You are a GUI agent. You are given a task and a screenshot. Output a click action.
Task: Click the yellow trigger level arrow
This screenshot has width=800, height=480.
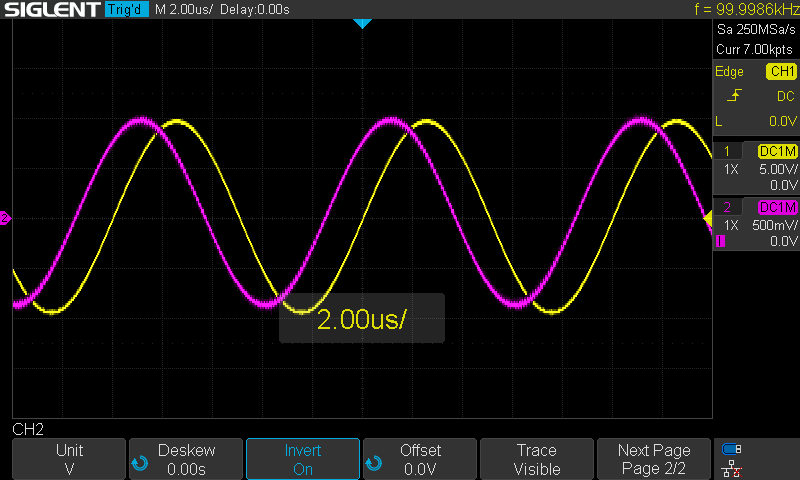click(x=708, y=219)
